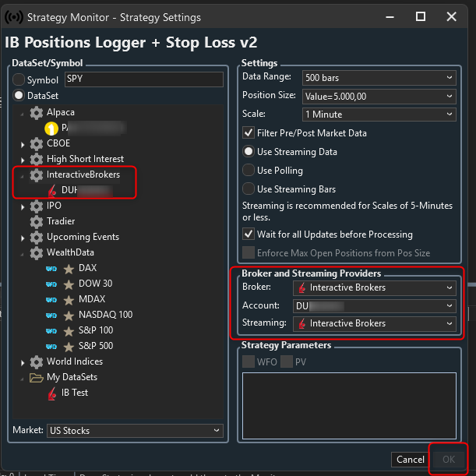The image size is (476, 476).
Task: Click the yellow Alpaca account dataset icon
Action: [51, 128]
